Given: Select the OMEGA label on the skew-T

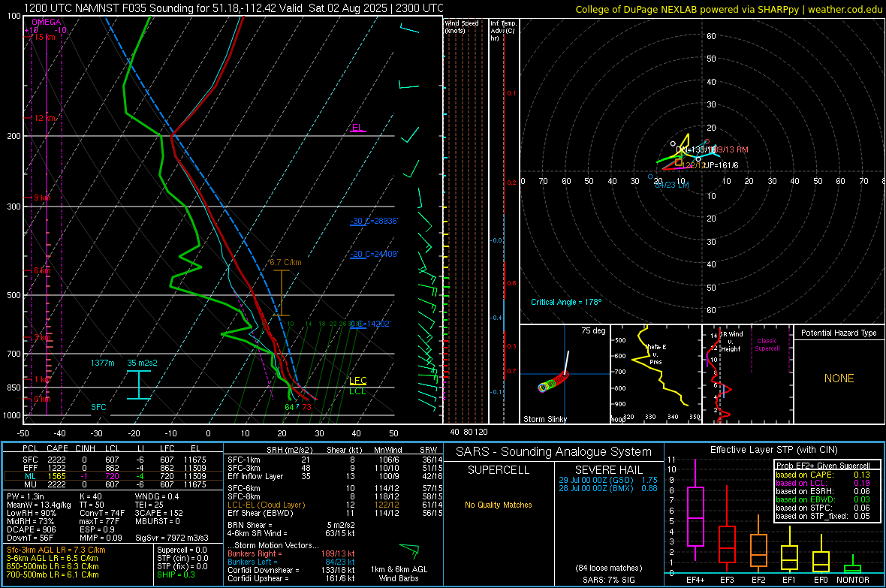Looking at the screenshot, I should [x=47, y=22].
